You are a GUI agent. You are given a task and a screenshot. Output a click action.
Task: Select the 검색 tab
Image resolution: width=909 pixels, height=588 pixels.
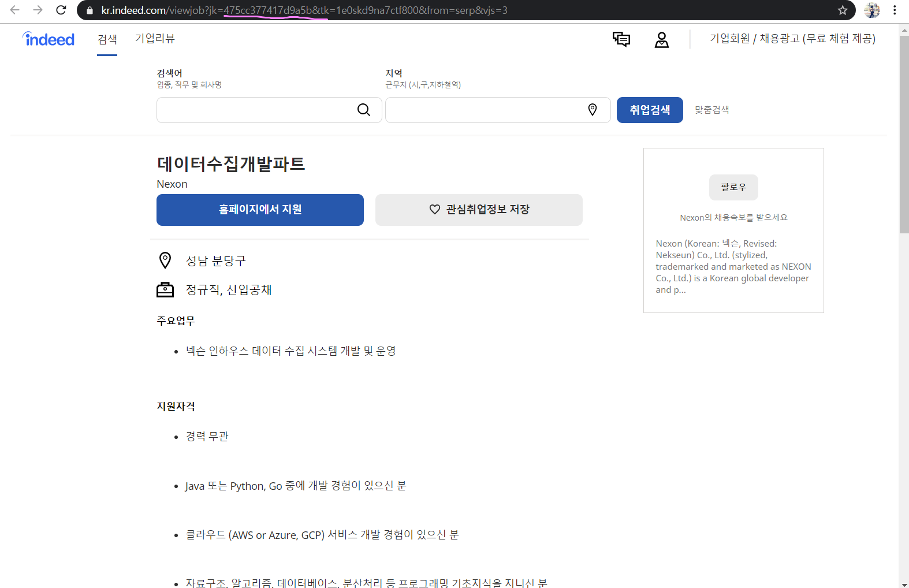click(107, 39)
